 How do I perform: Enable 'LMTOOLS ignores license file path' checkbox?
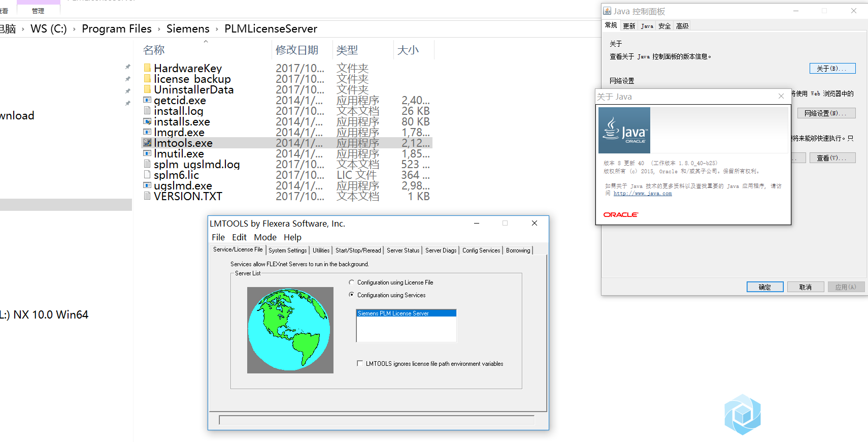click(x=360, y=364)
